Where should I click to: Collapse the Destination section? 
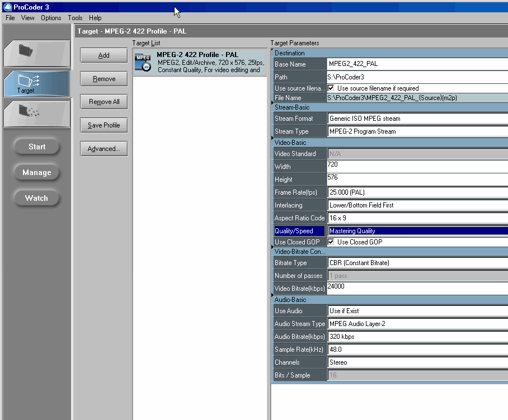[x=272, y=50]
